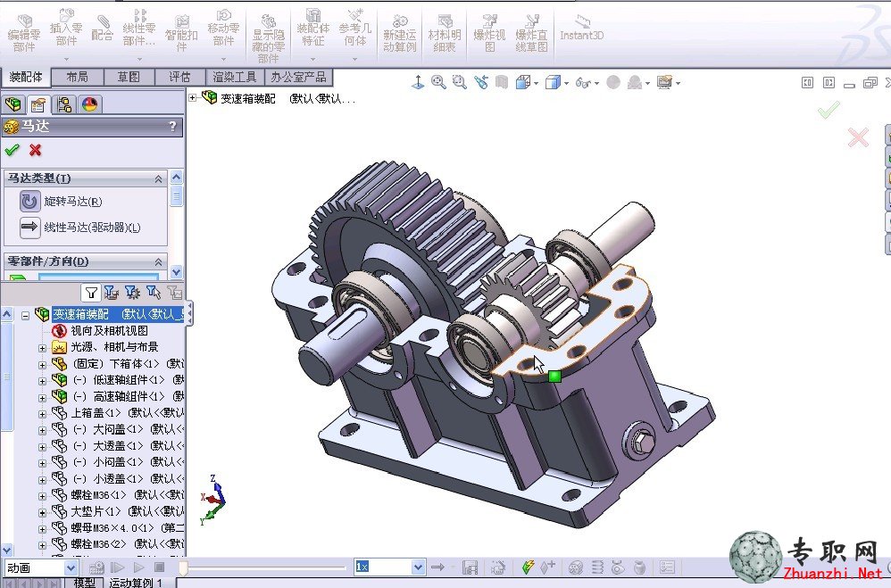Open the PropertyManager tab icon
The image size is (891, 588).
pyautogui.click(x=38, y=104)
